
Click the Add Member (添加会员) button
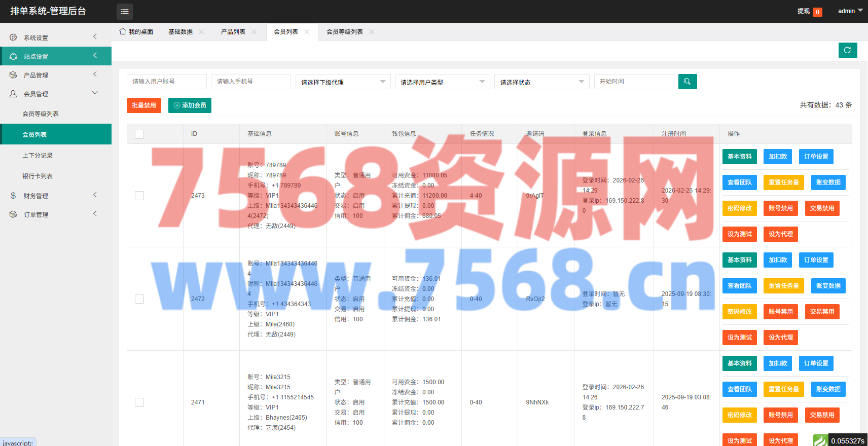[190, 105]
